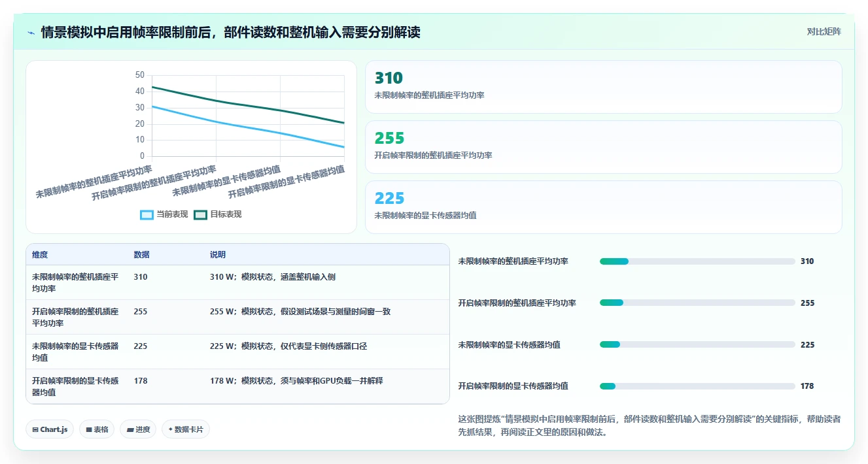868x464 pixels.
Task: Click the Chart.js tag chip
Action: click(50, 429)
